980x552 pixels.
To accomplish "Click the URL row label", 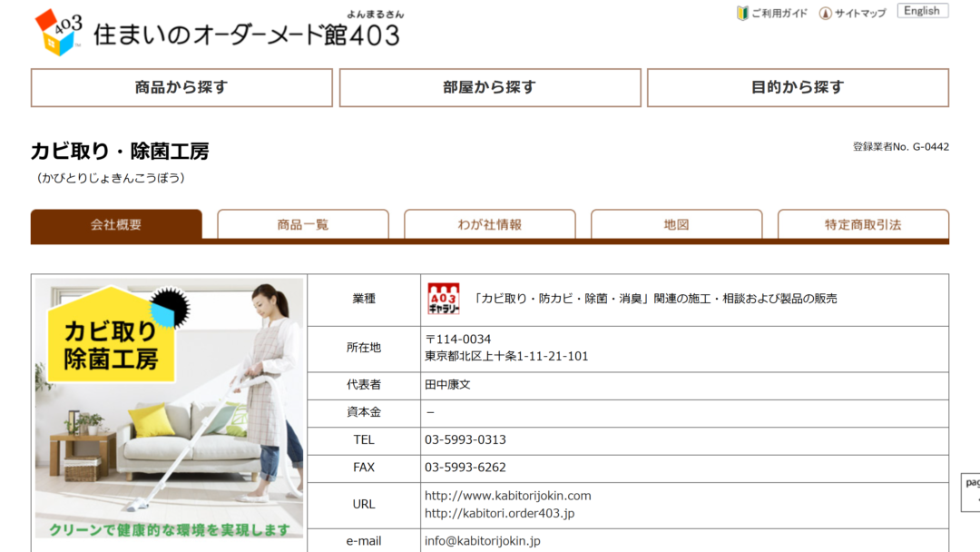I will coord(364,505).
